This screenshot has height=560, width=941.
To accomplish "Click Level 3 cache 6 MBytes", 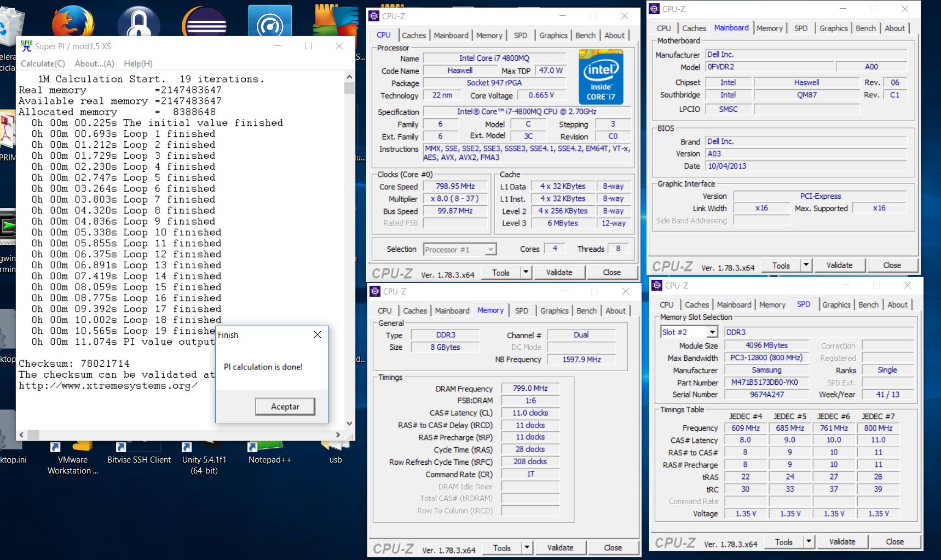I will tap(562, 223).
